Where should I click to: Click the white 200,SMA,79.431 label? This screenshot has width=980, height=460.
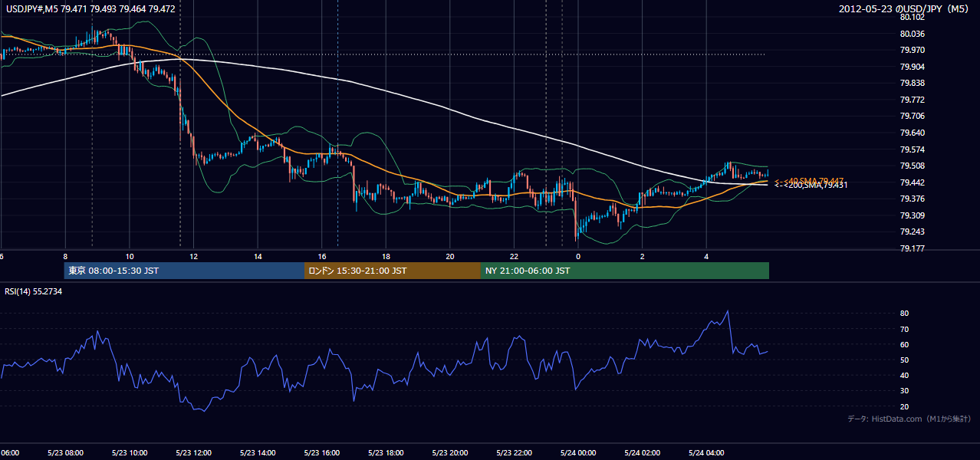click(811, 186)
